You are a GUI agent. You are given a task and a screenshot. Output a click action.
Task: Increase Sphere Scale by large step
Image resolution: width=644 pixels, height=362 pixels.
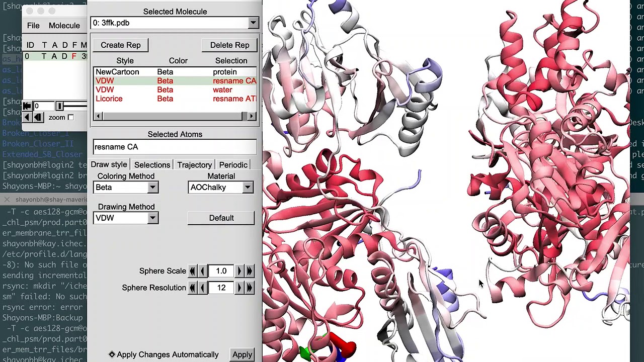click(250, 271)
